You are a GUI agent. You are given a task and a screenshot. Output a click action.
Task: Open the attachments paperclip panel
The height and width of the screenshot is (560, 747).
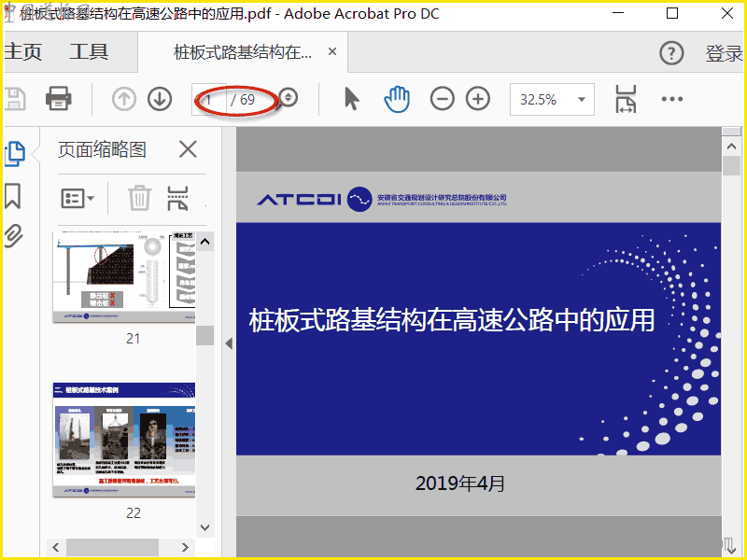13,236
